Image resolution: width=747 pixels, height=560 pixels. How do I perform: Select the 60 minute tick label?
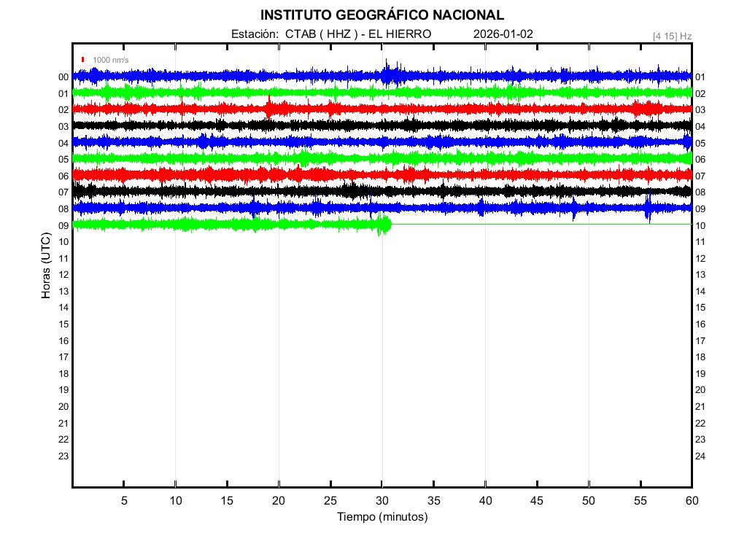(691, 500)
